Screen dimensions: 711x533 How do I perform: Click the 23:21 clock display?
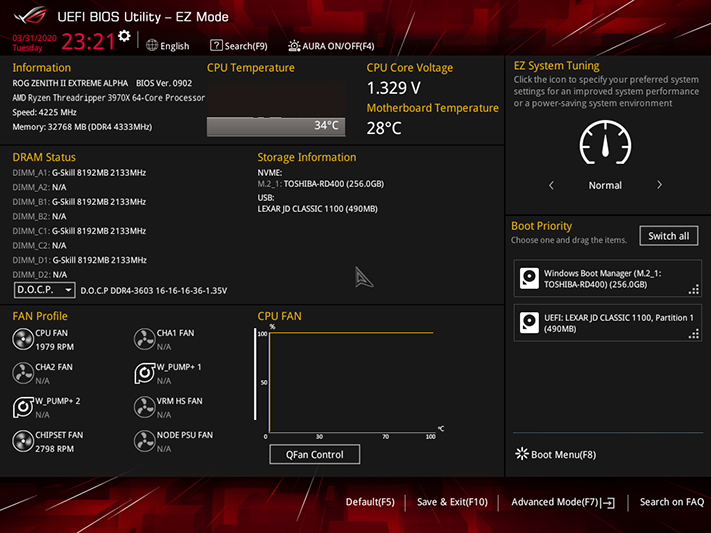tap(88, 41)
